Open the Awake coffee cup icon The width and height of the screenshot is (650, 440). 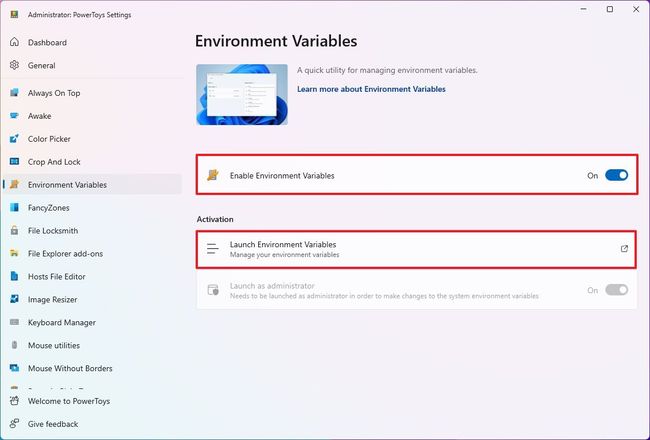15,116
